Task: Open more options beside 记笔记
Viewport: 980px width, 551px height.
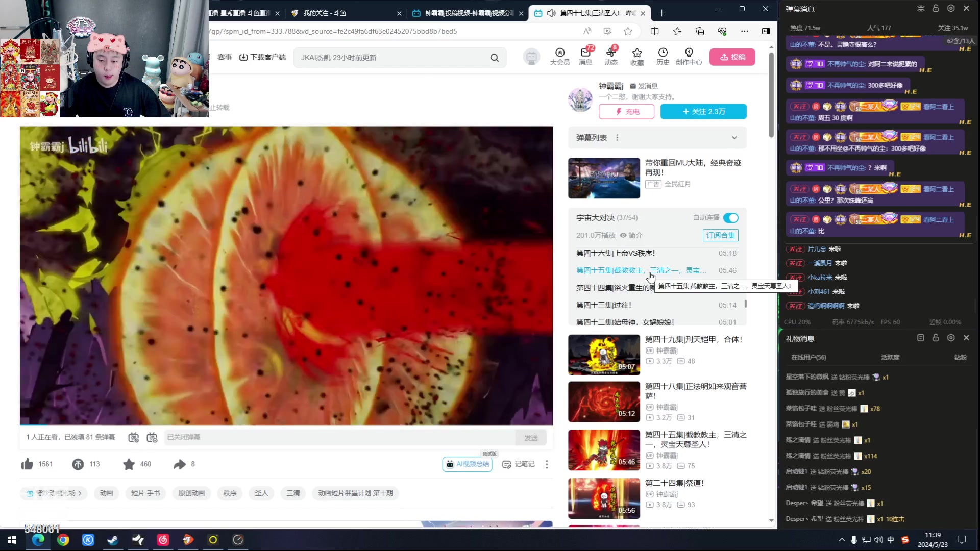Action: (547, 464)
